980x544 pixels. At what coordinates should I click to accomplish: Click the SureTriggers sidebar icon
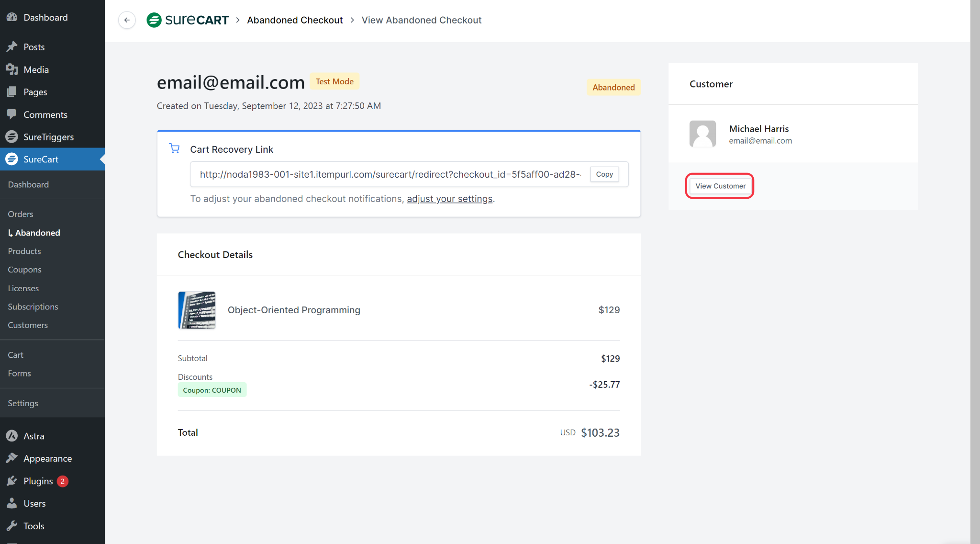coord(12,137)
